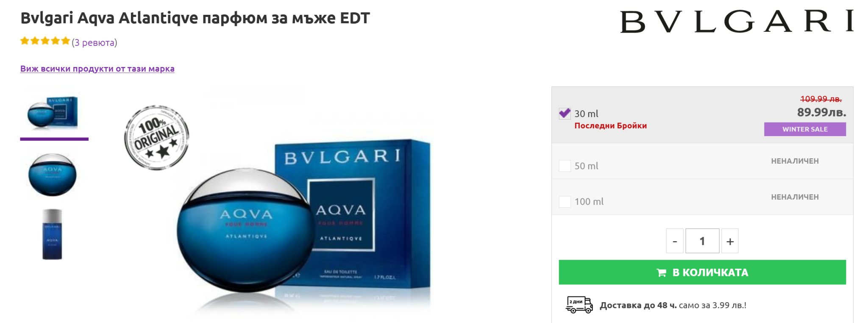Add product with В КОЛИЧКАТА button
The image size is (868, 323).
pyautogui.click(x=702, y=272)
